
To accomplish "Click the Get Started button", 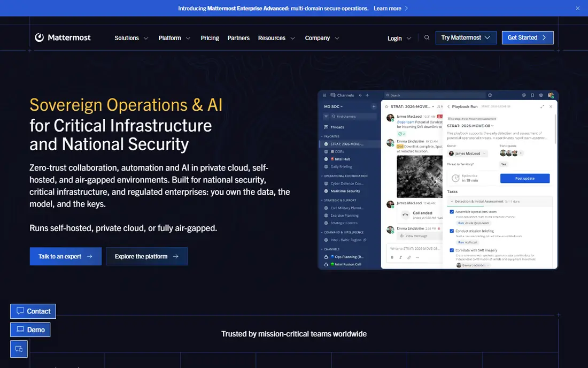I will (x=527, y=37).
